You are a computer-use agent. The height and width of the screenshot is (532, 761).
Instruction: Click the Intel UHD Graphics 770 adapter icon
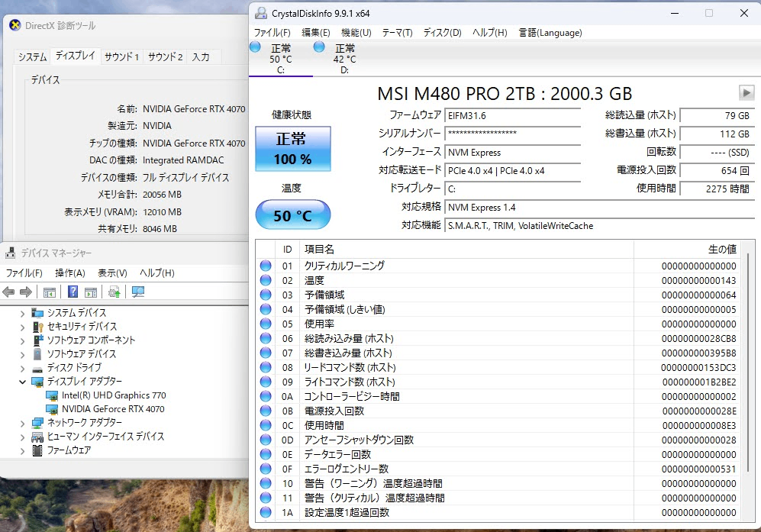(52, 395)
